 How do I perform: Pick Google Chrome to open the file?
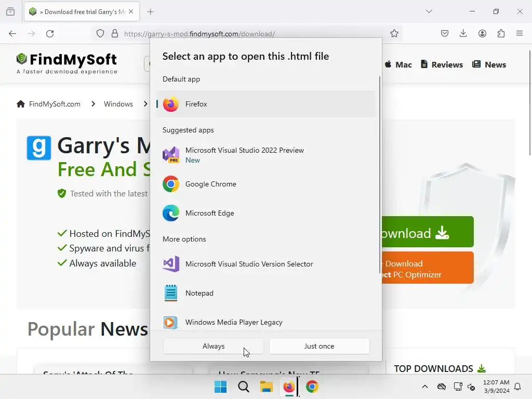pos(265,184)
